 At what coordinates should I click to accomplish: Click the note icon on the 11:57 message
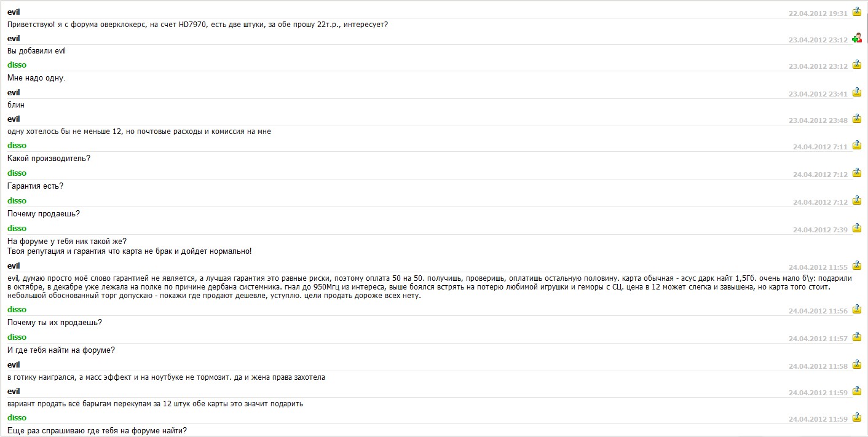[857, 337]
